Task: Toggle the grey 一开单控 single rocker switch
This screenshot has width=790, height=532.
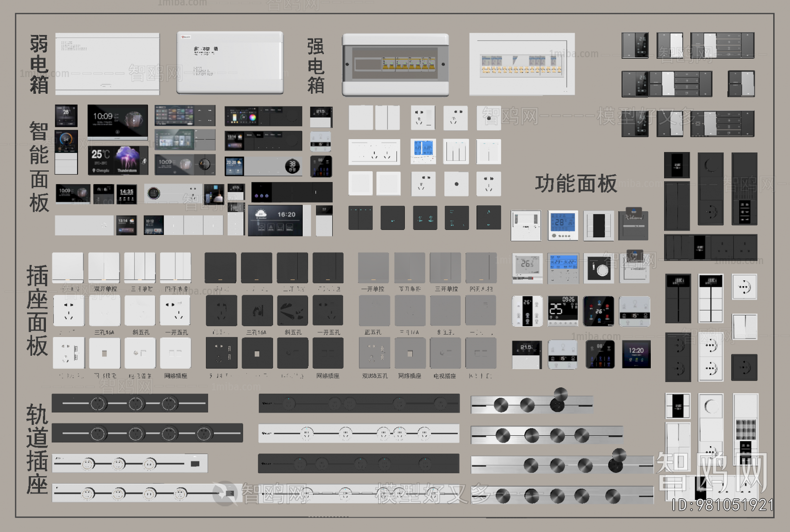Action: click(x=373, y=267)
